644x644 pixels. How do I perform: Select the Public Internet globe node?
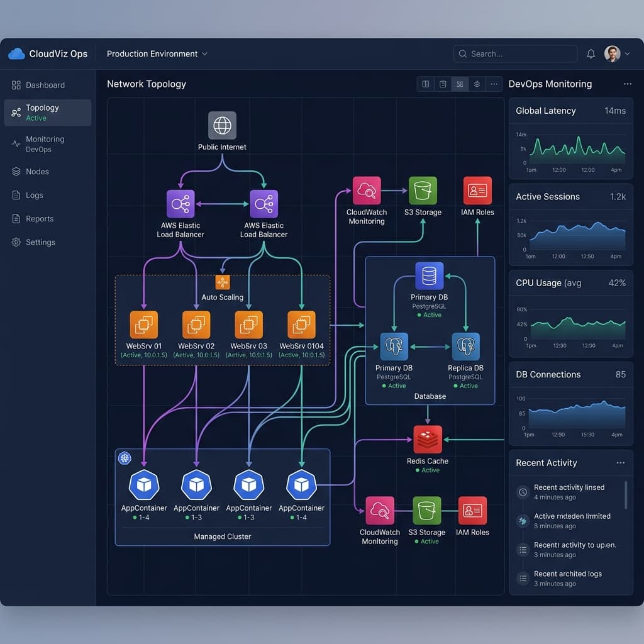tap(222, 125)
